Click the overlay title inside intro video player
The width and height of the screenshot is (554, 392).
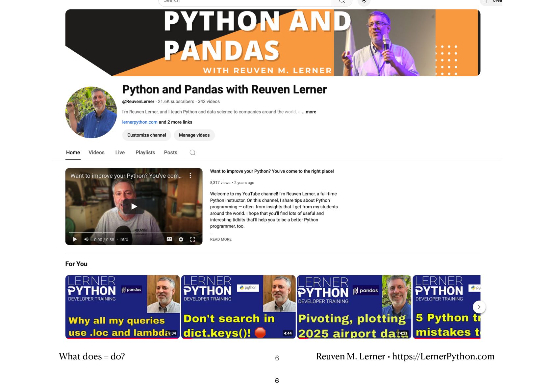[127, 176]
